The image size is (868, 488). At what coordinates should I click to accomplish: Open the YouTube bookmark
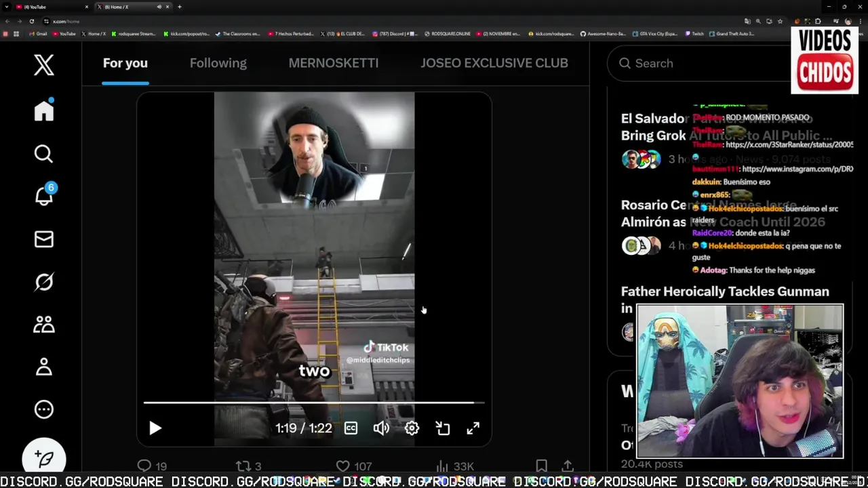point(64,34)
